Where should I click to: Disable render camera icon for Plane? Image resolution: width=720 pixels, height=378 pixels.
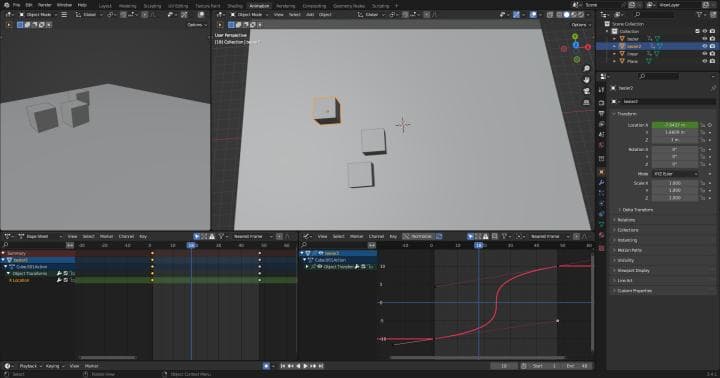[x=712, y=61]
